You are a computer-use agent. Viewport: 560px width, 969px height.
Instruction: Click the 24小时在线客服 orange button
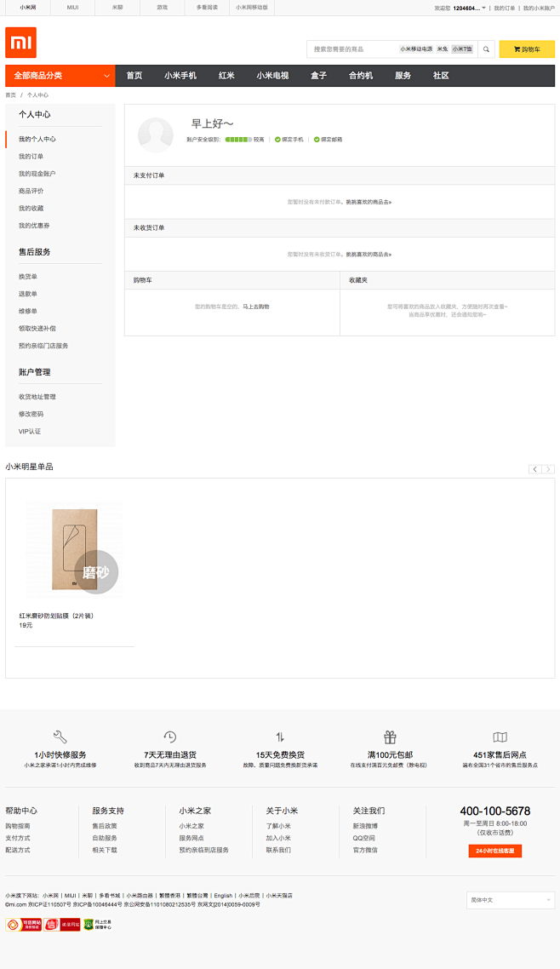[495, 851]
